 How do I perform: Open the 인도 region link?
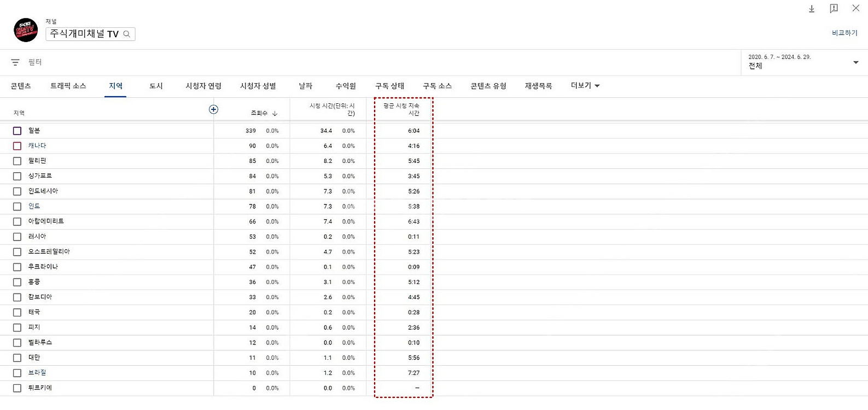point(34,206)
